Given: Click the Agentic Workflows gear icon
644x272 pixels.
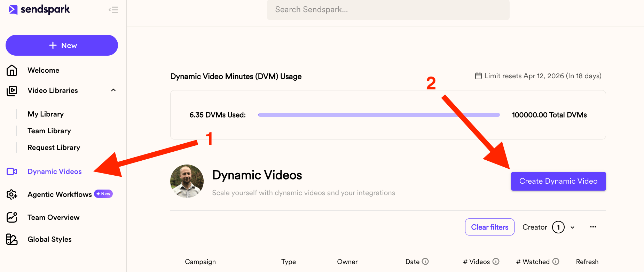Looking at the screenshot, I should 12,194.
